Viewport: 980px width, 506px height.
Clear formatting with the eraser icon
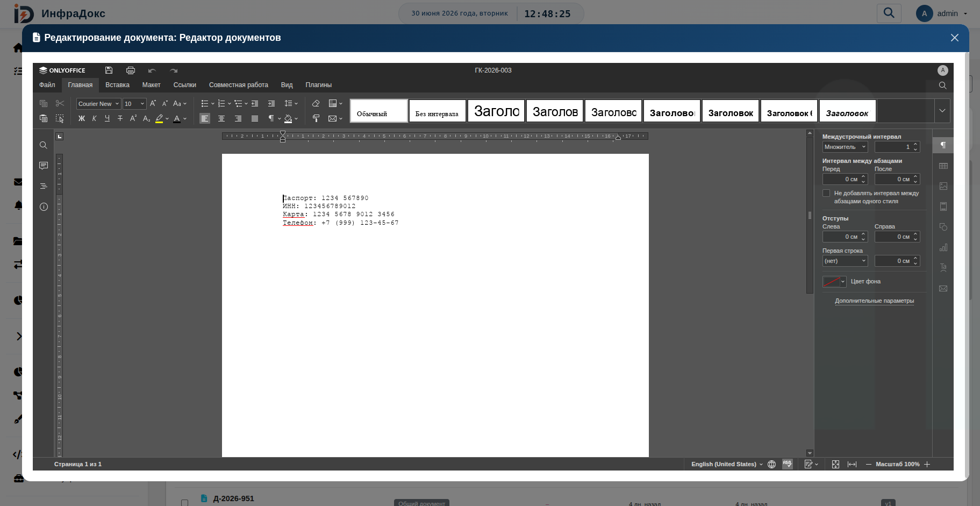(316, 103)
